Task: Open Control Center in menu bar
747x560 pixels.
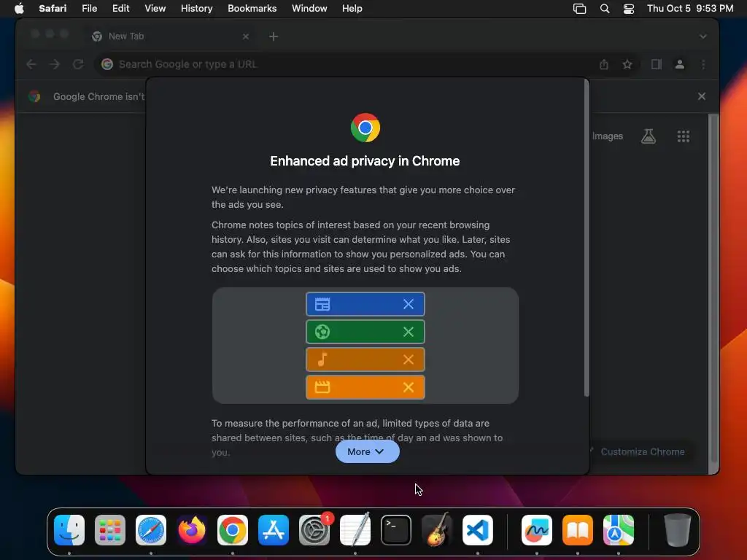Action: point(628,9)
